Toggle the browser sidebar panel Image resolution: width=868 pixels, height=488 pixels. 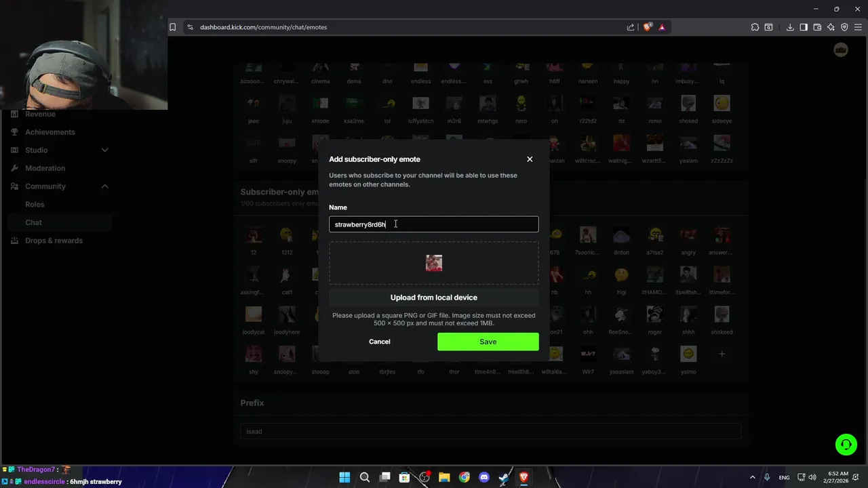[x=804, y=27]
